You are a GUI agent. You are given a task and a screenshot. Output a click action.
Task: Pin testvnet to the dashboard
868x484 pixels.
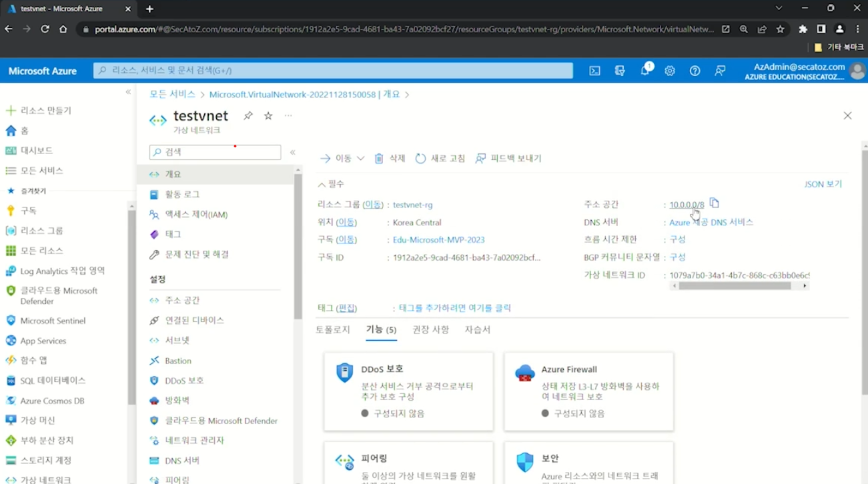coord(248,116)
